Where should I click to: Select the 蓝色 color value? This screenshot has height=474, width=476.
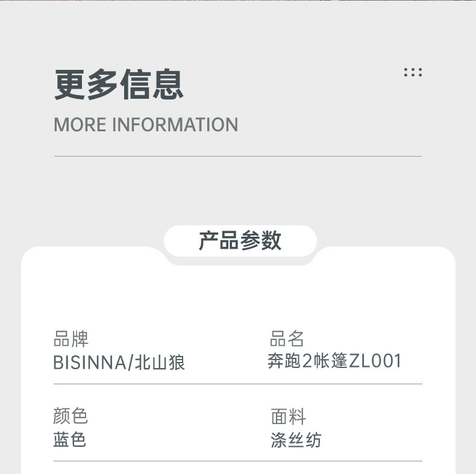tap(70, 439)
